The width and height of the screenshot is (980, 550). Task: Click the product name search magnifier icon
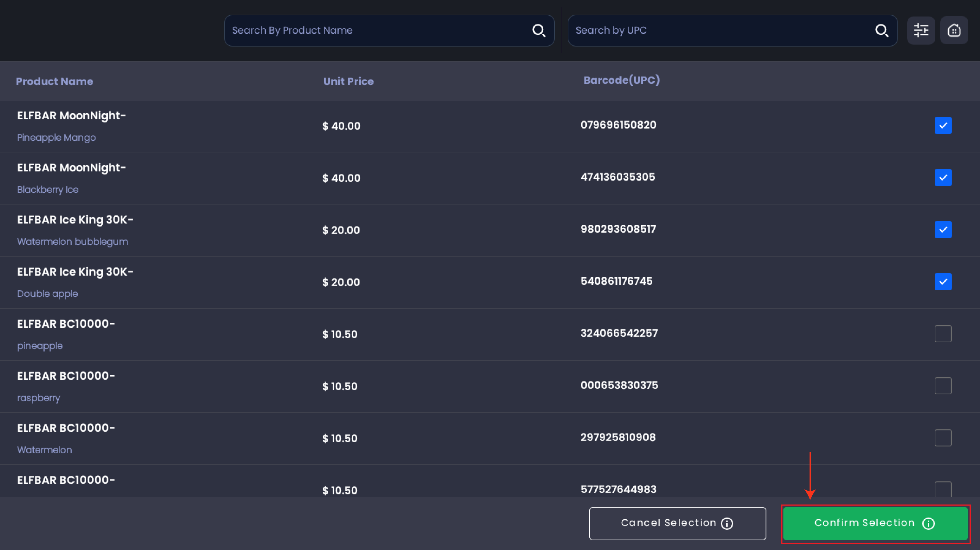(x=539, y=30)
